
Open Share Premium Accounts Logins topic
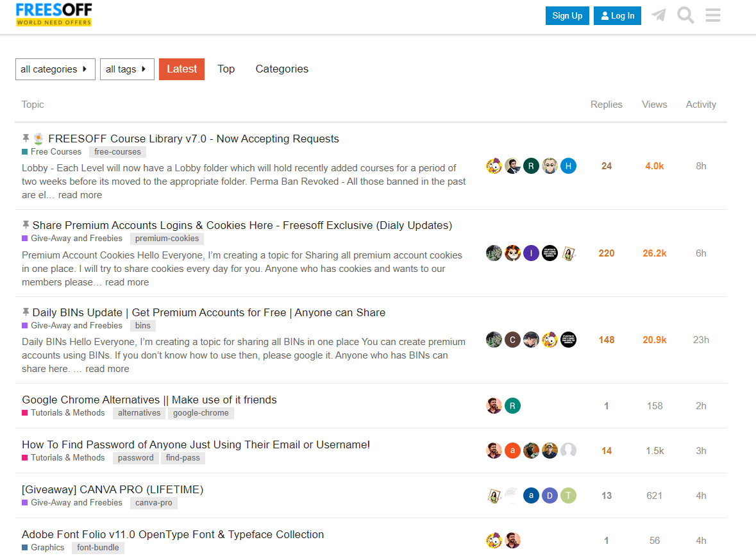pos(242,225)
